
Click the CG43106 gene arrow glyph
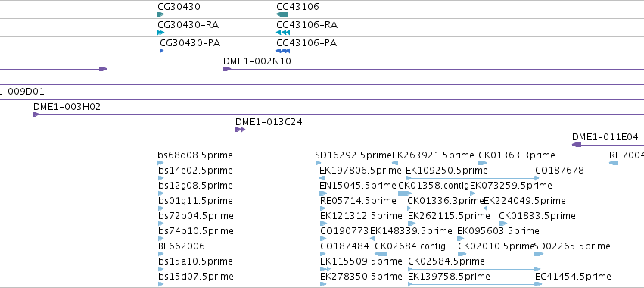click(x=282, y=14)
